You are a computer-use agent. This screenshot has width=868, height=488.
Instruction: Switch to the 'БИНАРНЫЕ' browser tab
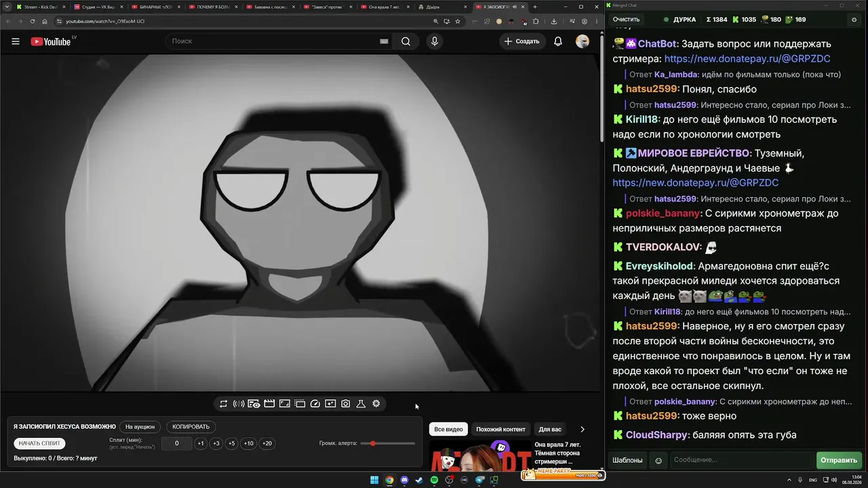tap(155, 7)
